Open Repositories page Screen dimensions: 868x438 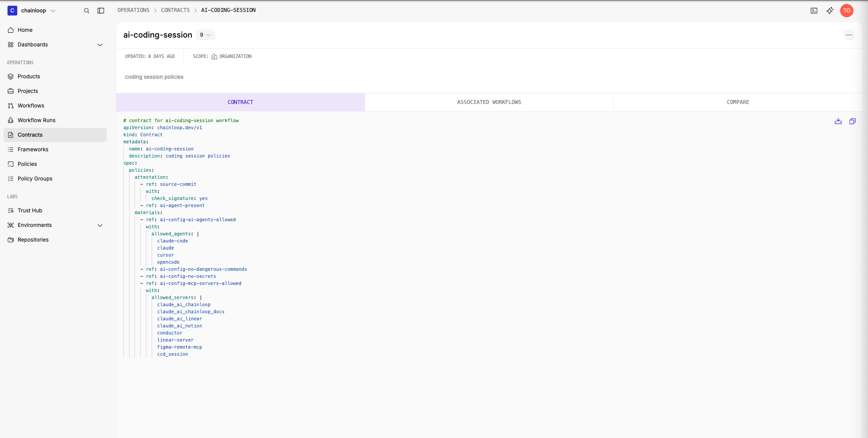tap(55, 240)
